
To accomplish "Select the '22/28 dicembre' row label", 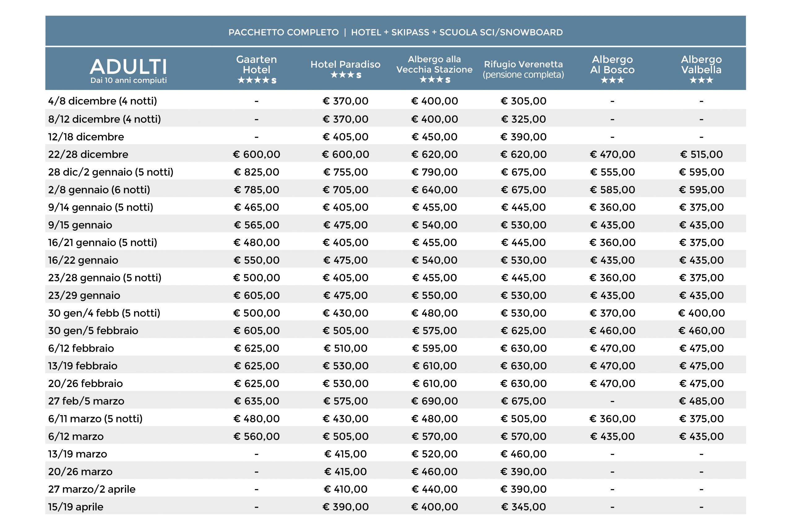I will point(88,154).
